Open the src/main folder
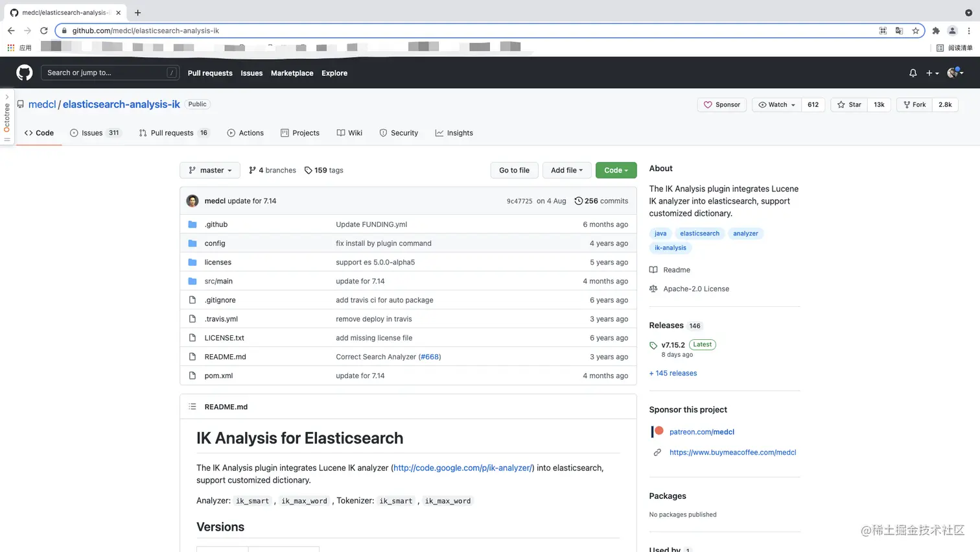 (x=218, y=281)
